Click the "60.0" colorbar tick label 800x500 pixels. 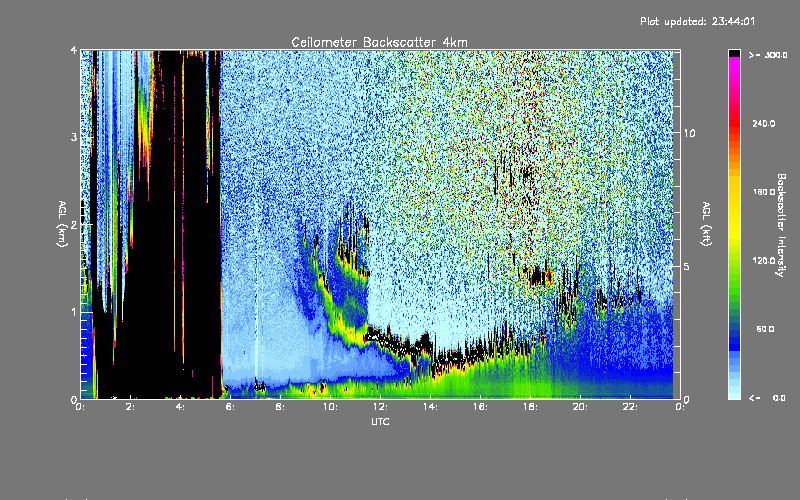click(765, 329)
